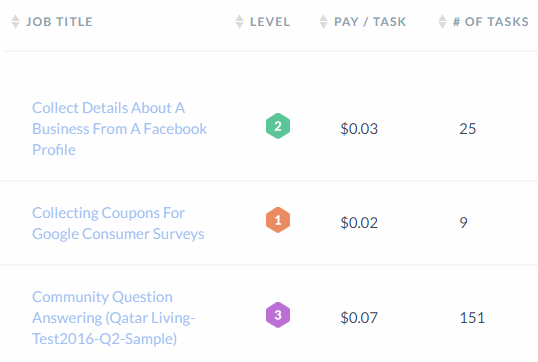Click the orange level 1 hexagon badge
The width and height of the screenshot is (538, 362).
pyautogui.click(x=278, y=220)
